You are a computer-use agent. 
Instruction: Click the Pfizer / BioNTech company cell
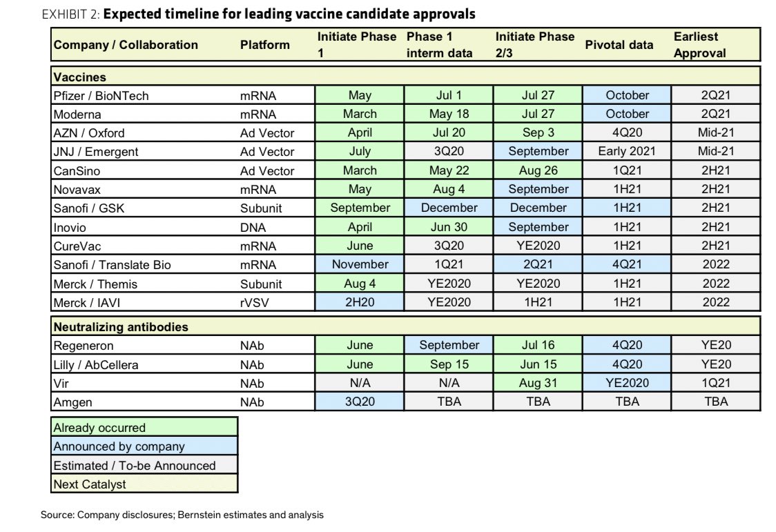pyautogui.click(x=101, y=96)
